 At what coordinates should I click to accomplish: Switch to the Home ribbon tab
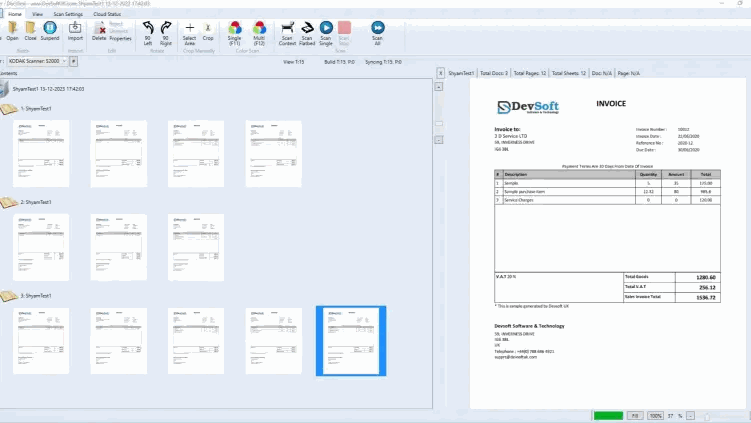click(15, 14)
